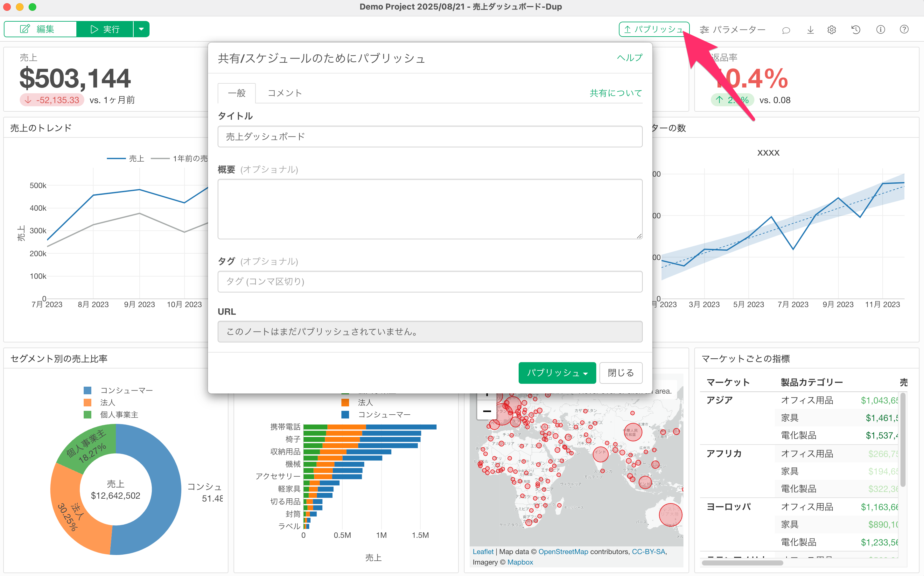Click the 閉じる button
924x576 pixels.
620,373
